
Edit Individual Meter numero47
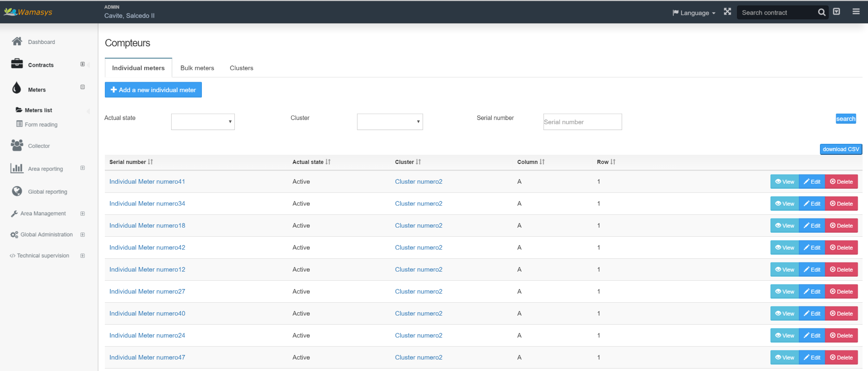(x=812, y=358)
